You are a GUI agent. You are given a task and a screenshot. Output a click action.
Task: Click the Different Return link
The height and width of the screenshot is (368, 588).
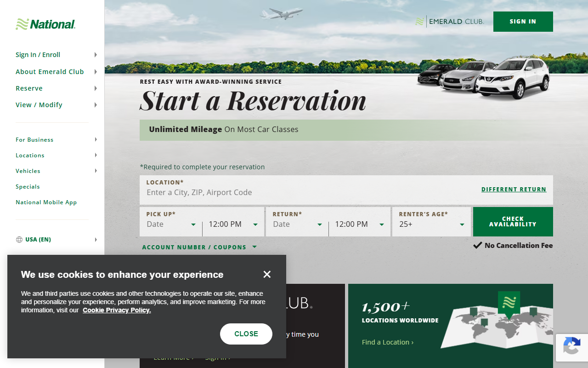(x=514, y=190)
